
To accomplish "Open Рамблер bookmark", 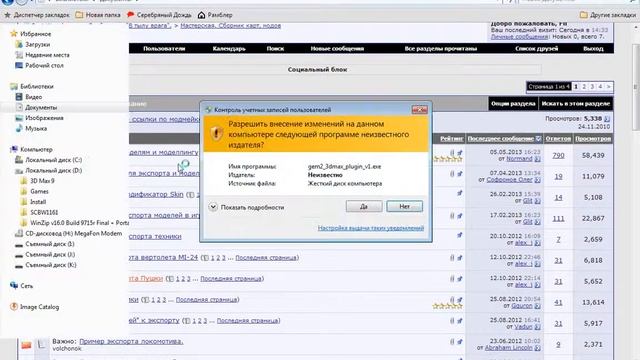I will point(215,15).
